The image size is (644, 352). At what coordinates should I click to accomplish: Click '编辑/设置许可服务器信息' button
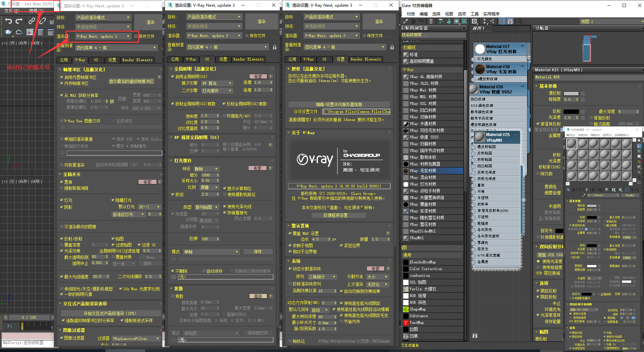click(339, 104)
